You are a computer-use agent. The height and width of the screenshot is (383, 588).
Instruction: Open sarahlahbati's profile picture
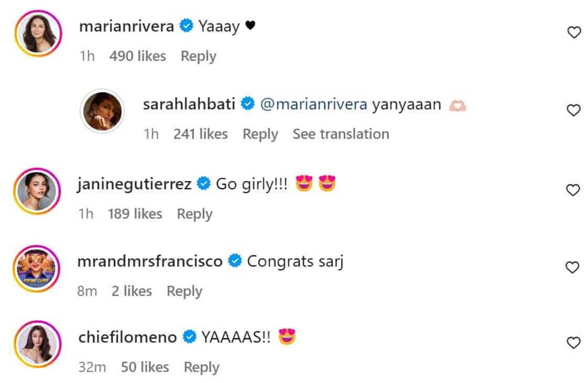[102, 111]
